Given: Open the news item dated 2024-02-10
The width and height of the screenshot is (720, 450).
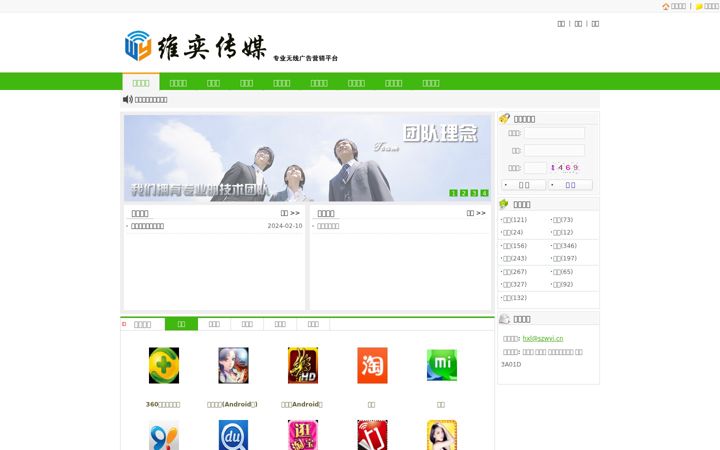Looking at the screenshot, I should point(147,226).
